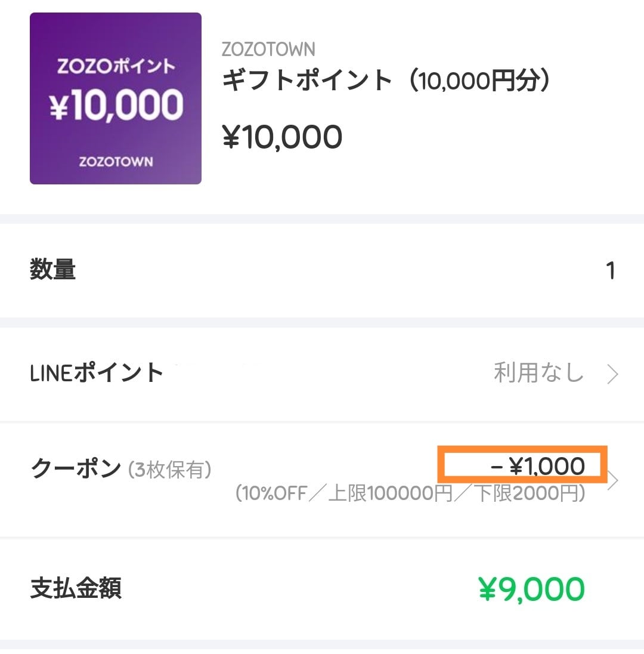Open the LINEポイント chevron arrow
The image size is (644, 654).
point(612,375)
